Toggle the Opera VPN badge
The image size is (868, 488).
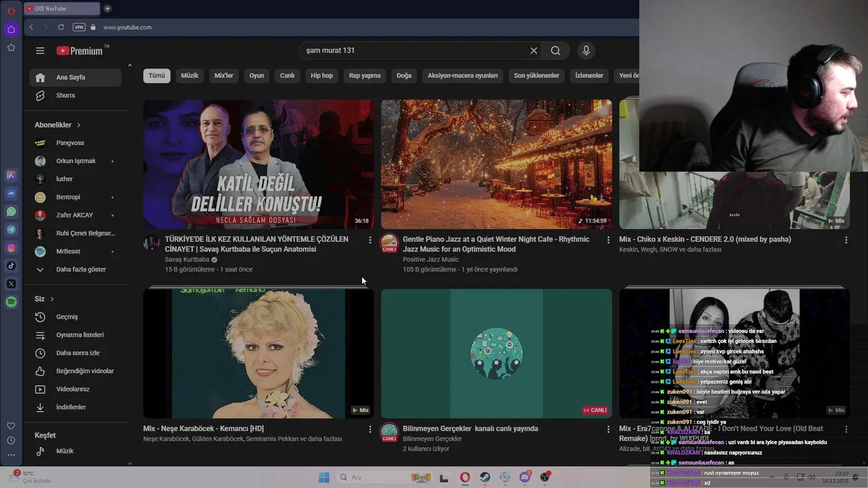coord(79,27)
